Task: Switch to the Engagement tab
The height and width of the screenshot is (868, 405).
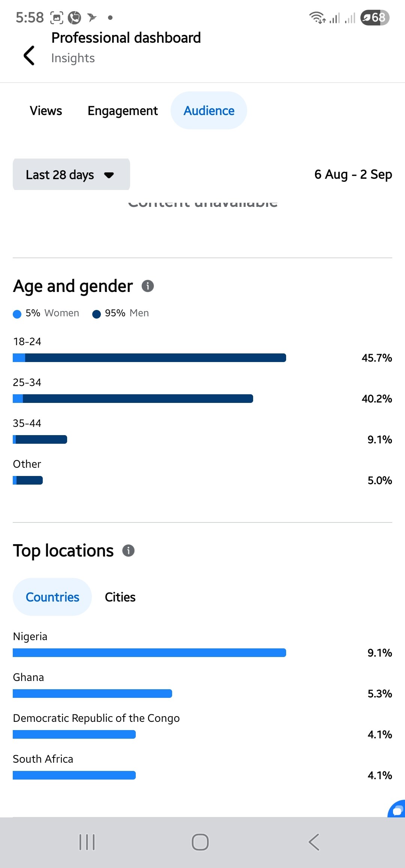Action: pyautogui.click(x=123, y=111)
